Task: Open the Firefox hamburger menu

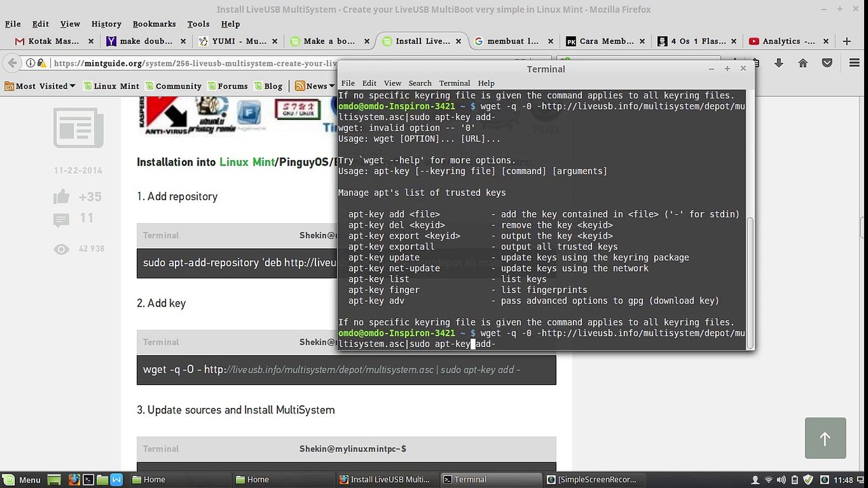Action: (x=854, y=63)
